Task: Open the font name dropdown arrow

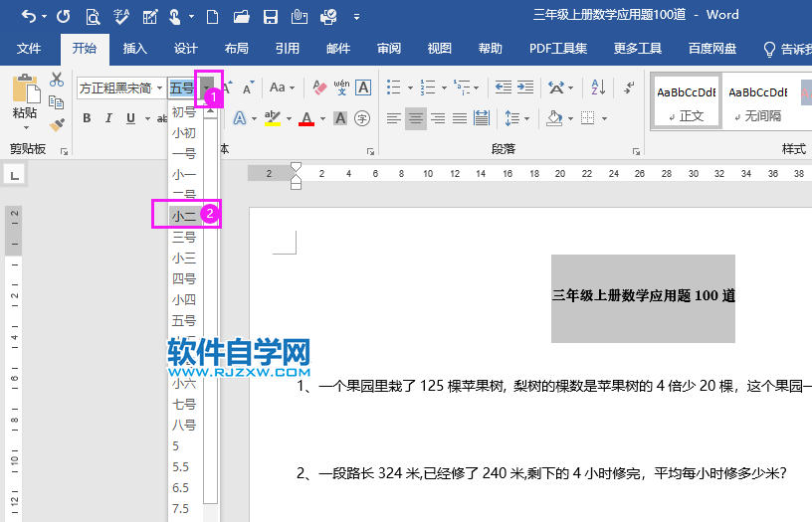Action: [x=159, y=87]
